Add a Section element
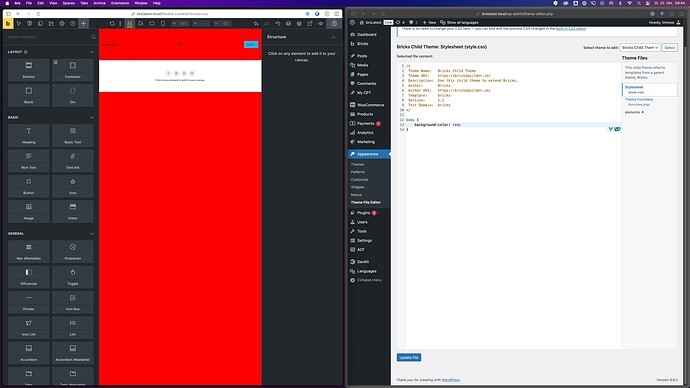Image resolution: width=690 pixels, height=388 pixels. point(29,70)
